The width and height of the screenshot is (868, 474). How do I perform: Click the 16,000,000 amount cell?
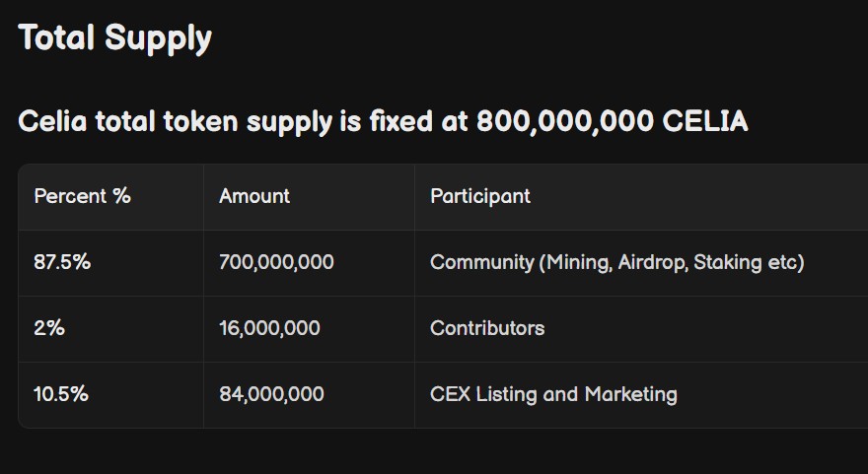point(269,328)
